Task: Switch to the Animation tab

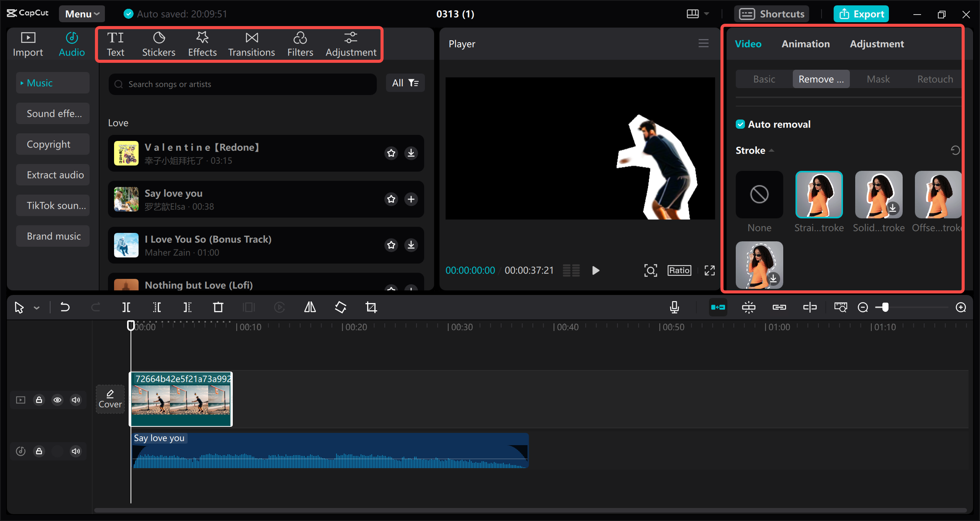Action: click(x=805, y=44)
